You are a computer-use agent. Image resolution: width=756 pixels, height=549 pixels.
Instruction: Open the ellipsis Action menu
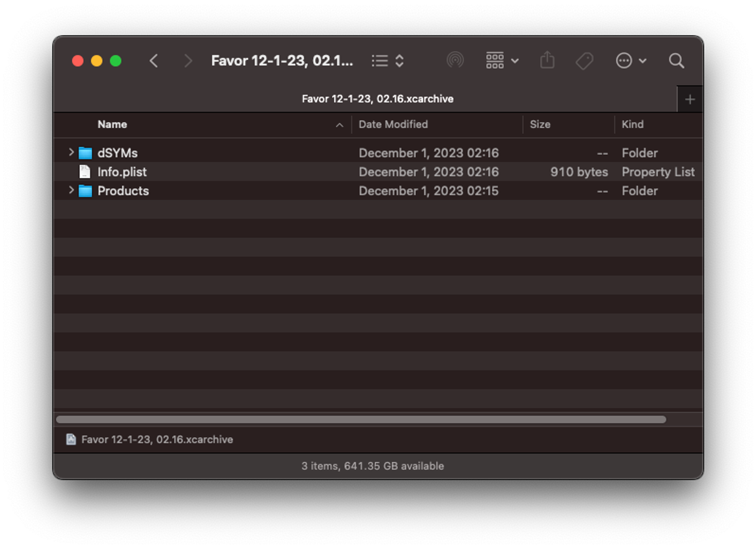pos(631,60)
